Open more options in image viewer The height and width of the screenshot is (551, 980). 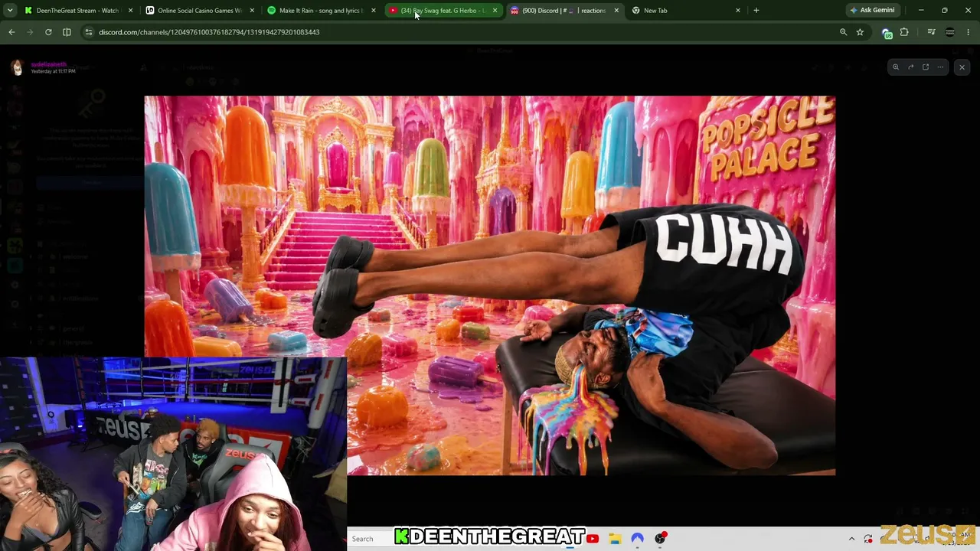[940, 67]
